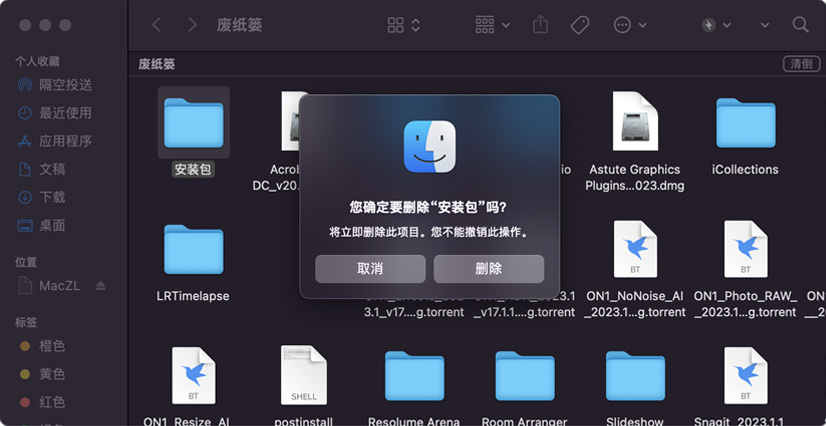Click the 清倒 empty trash button

(x=801, y=64)
